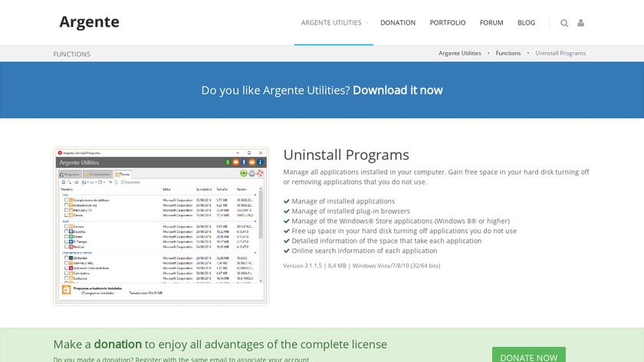Select 'Free up space in your hard disk' item
This screenshot has height=362, width=644.
404,231
